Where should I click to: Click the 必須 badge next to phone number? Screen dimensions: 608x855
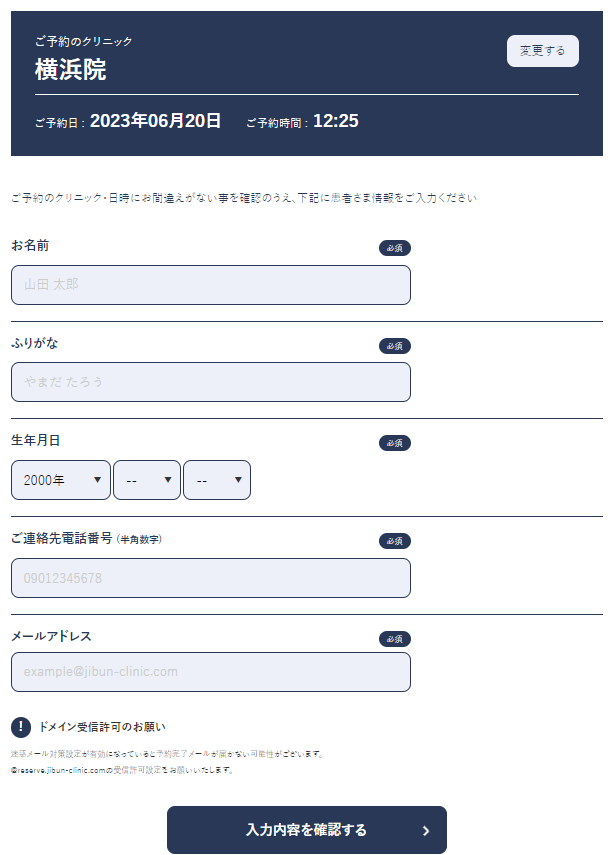tap(395, 541)
